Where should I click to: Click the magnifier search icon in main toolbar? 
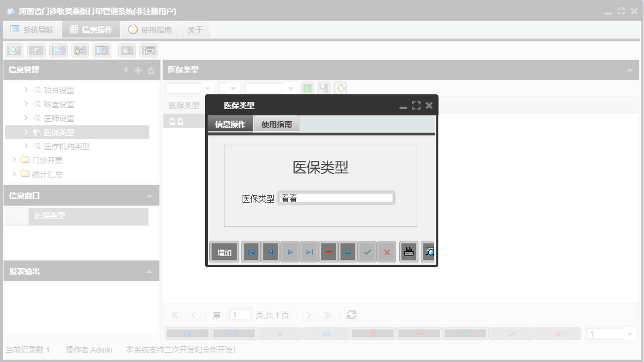click(13, 50)
